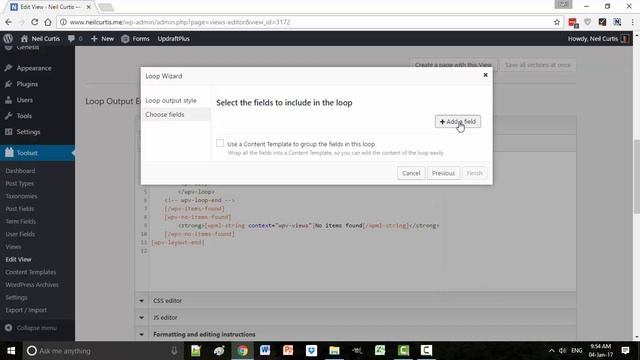The width and height of the screenshot is (640, 360).
Task: Open the New content menu
Action: pos(102,39)
